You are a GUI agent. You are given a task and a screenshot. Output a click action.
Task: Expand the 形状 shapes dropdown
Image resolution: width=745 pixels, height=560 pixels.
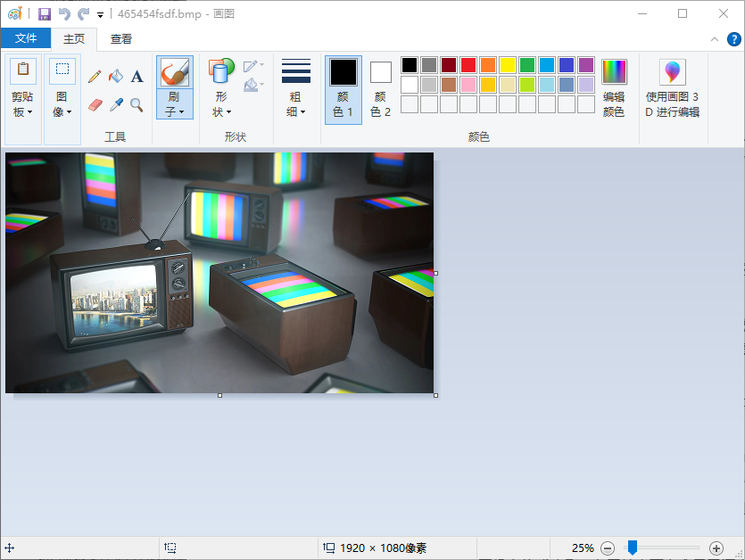point(221,104)
